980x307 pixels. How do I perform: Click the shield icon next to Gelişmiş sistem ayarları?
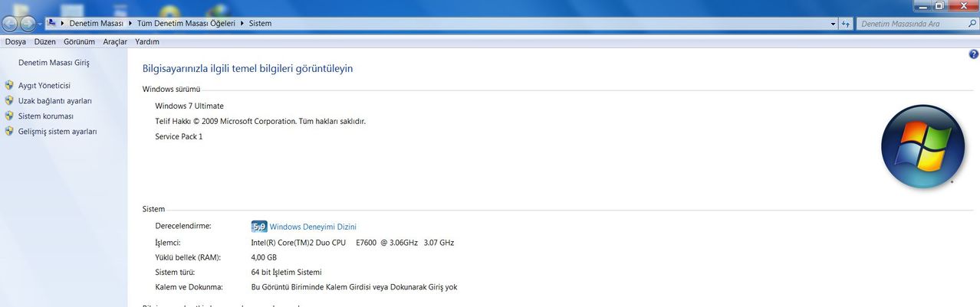[9, 132]
